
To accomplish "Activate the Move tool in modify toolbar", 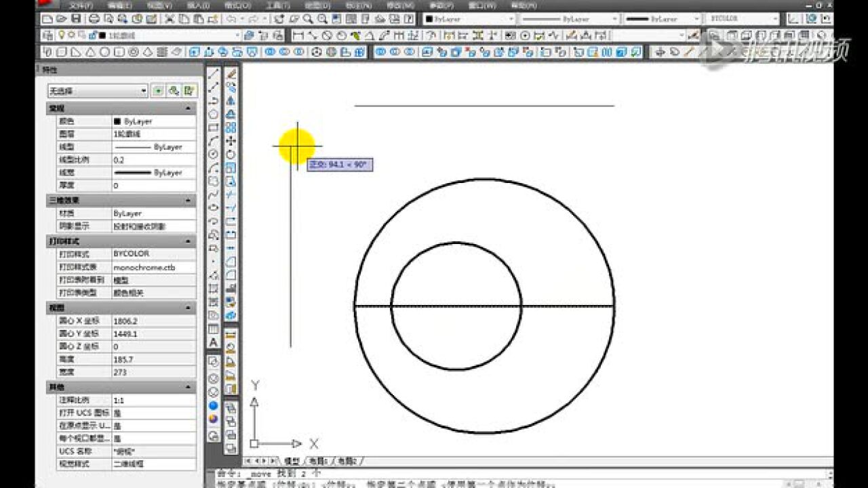I will [231, 140].
